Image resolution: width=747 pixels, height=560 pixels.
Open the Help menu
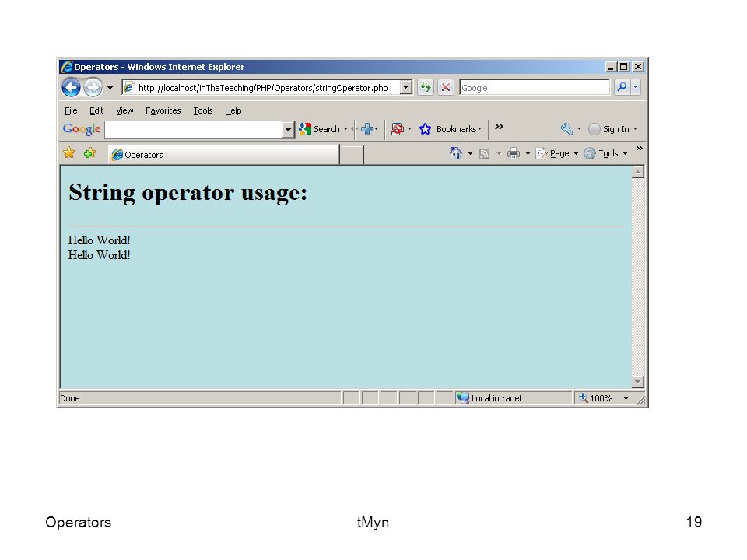point(233,110)
